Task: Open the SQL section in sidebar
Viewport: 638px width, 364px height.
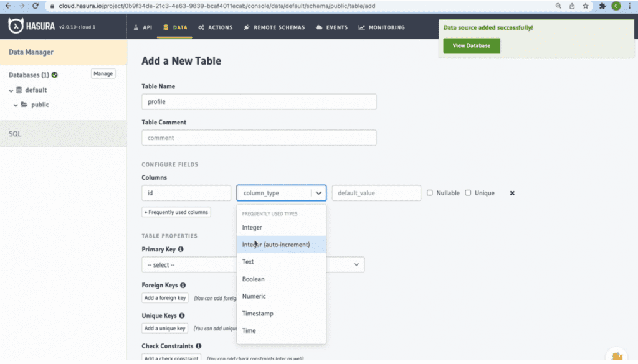Action: point(64,134)
